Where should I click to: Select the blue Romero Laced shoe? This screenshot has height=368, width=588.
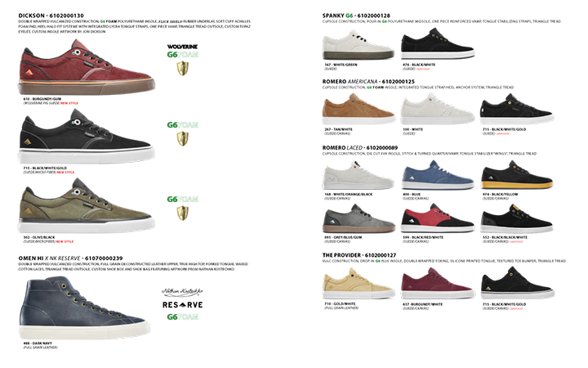[x=438, y=175]
